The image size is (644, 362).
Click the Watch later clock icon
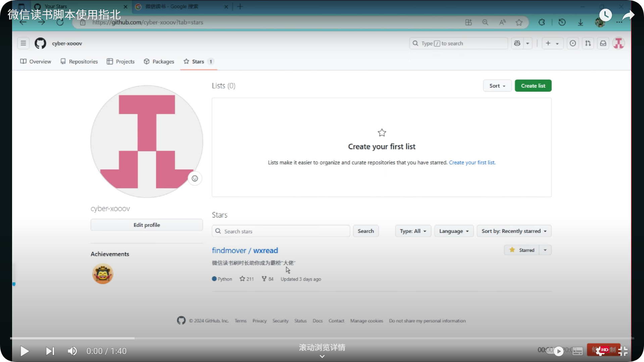pos(605,15)
